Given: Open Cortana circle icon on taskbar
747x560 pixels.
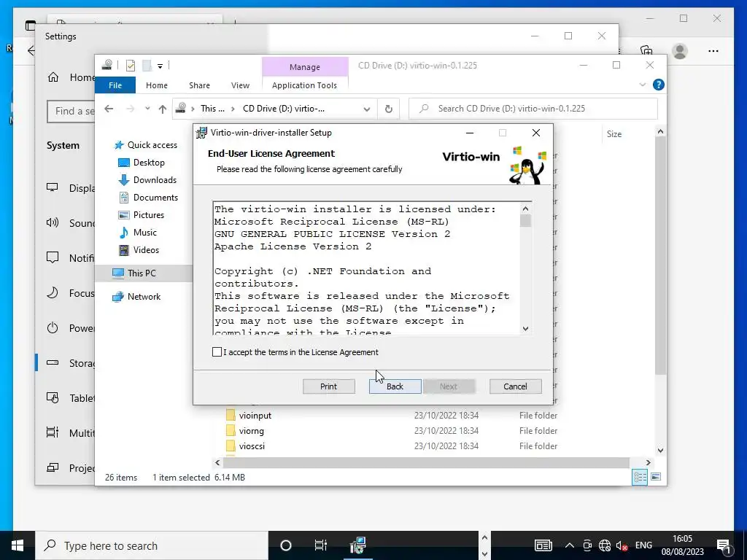Looking at the screenshot, I should [x=286, y=545].
